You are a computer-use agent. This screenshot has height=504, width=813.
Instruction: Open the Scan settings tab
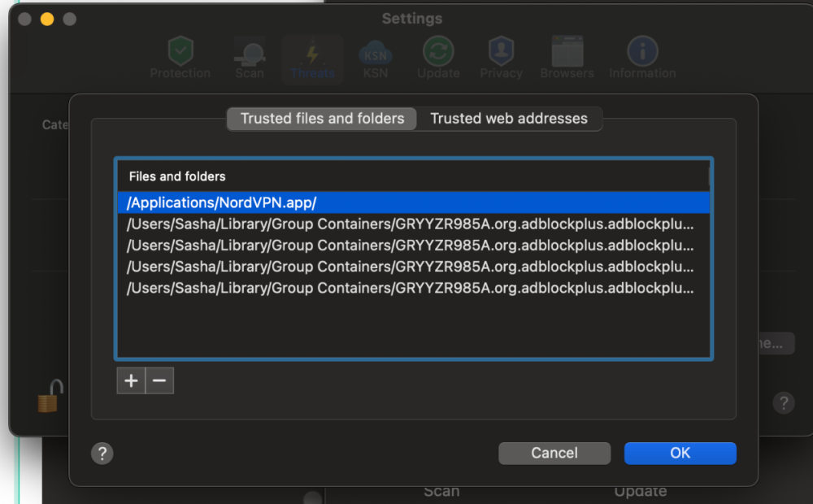[x=250, y=58]
